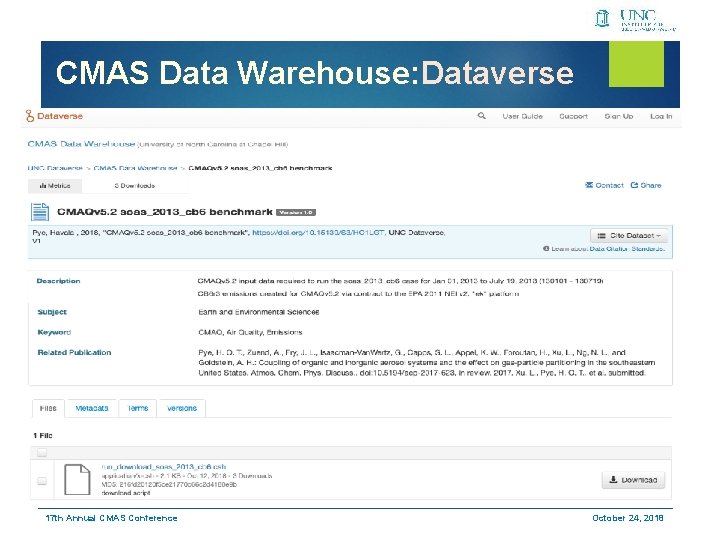
Task: Click the dataset document icon
Action: coord(40,212)
